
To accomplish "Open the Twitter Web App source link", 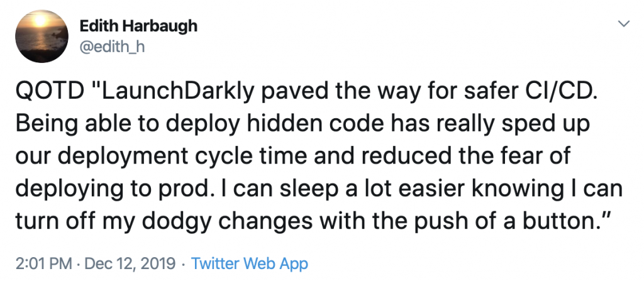I will click(x=249, y=263).
